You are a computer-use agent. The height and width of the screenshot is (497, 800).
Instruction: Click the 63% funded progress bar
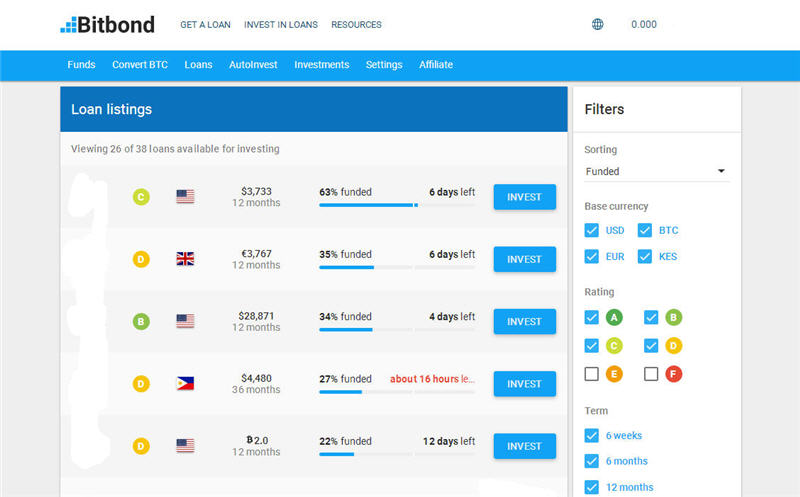[x=397, y=205]
